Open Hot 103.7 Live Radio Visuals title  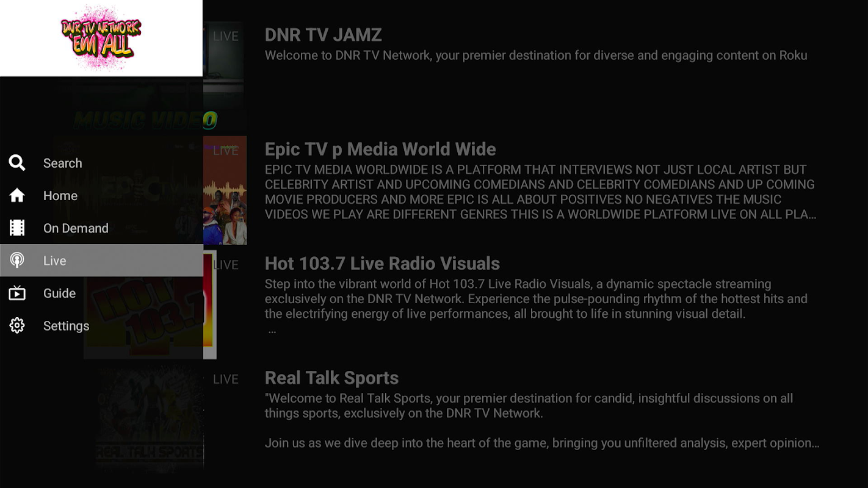382,264
